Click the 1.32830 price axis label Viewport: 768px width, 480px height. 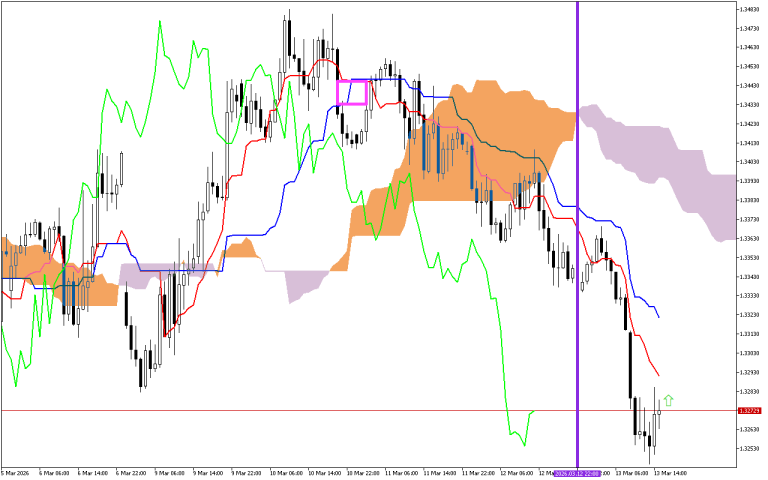[x=750, y=391]
